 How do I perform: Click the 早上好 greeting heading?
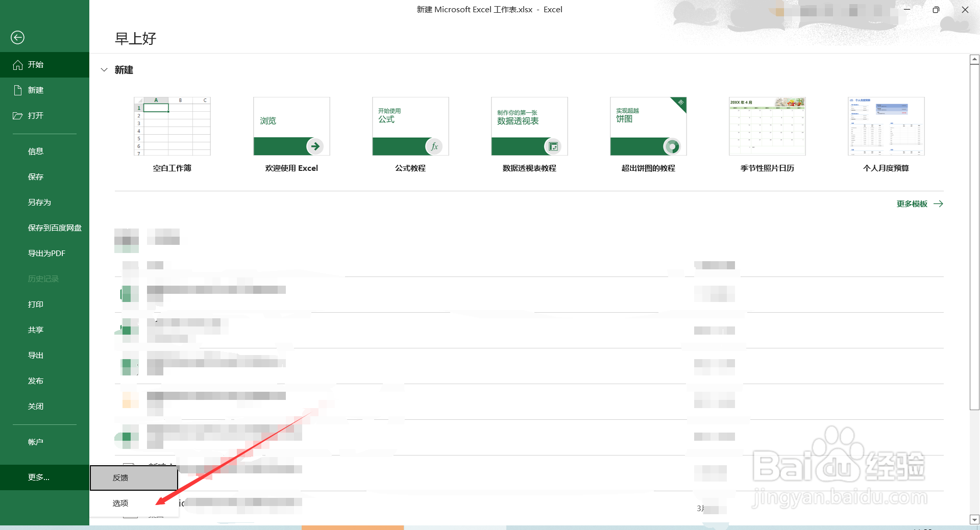click(x=135, y=39)
